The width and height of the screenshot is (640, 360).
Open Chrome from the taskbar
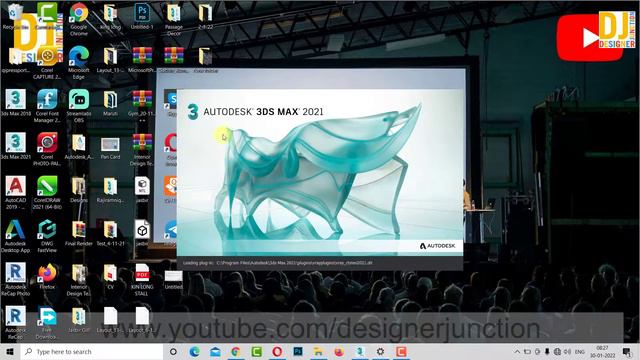236,351
